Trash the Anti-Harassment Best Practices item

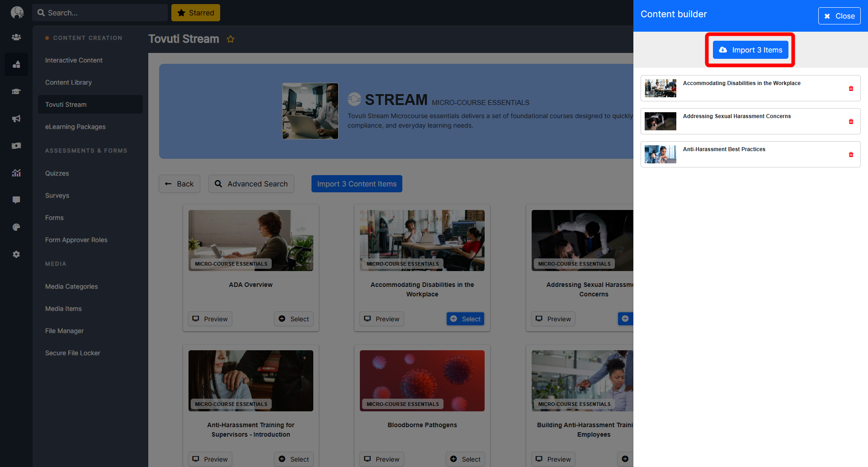(851, 155)
